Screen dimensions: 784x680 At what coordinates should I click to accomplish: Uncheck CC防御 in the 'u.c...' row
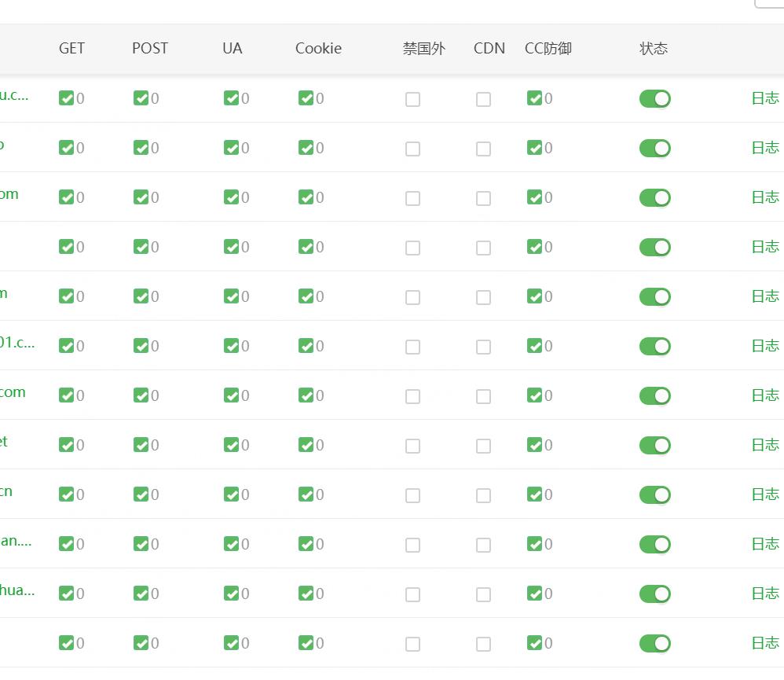tap(534, 98)
